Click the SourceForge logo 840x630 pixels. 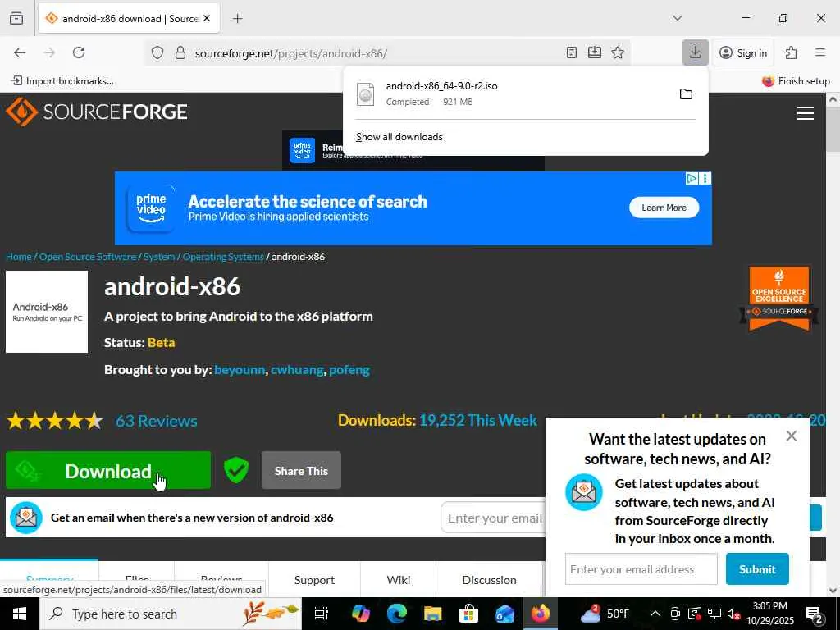(x=97, y=112)
